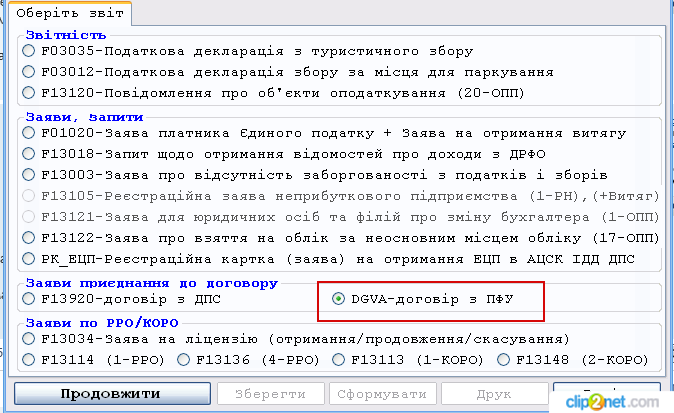Choose F13034 license application option
The width and height of the screenshot is (674, 413).
29,339
